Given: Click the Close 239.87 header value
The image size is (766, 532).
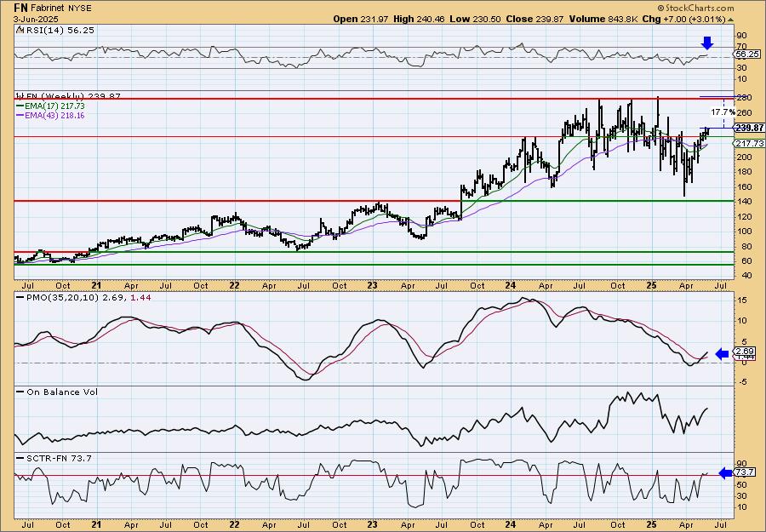Looking at the screenshot, I should [x=534, y=19].
